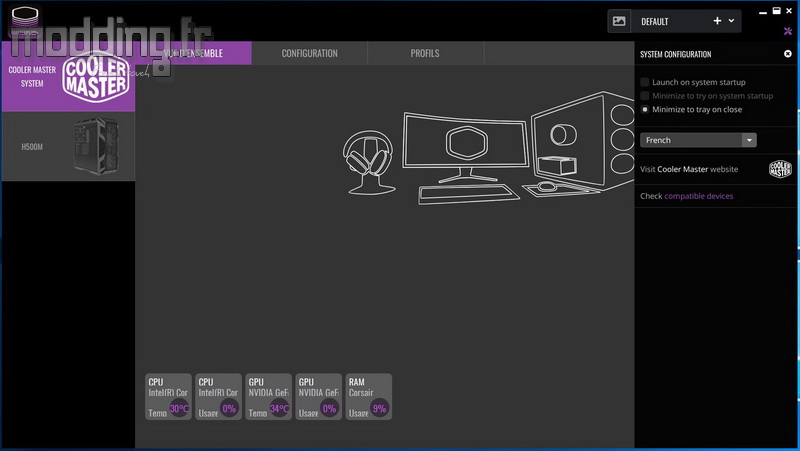Minimize the MasterPlus window
This screenshot has height=451, width=800.
763,11
